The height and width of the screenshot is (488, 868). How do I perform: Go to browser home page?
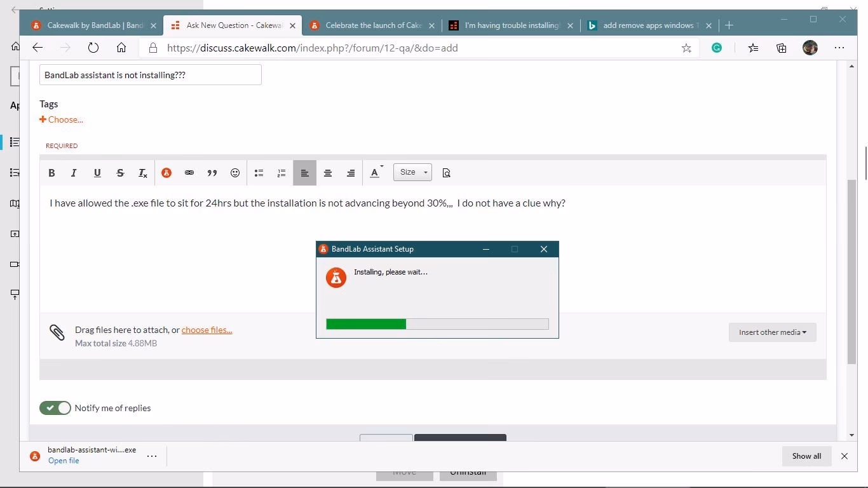tap(121, 48)
